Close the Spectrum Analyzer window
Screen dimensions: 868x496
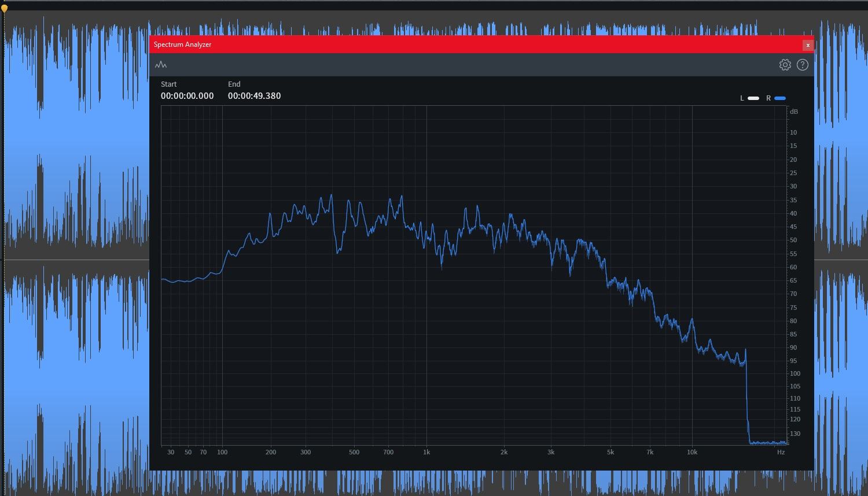click(x=808, y=45)
